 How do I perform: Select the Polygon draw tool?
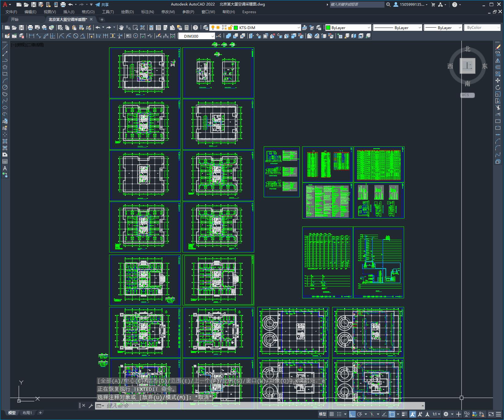click(5, 67)
